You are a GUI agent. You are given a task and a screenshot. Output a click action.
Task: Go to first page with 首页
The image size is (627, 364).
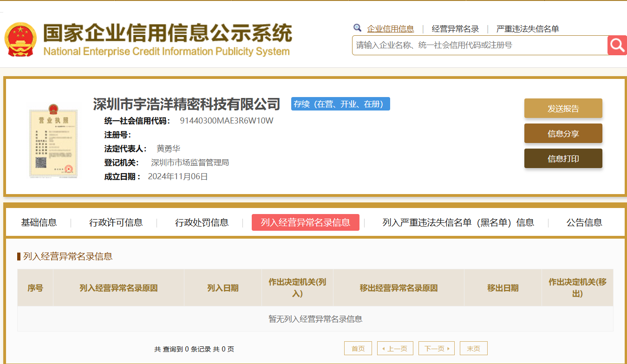(x=358, y=349)
